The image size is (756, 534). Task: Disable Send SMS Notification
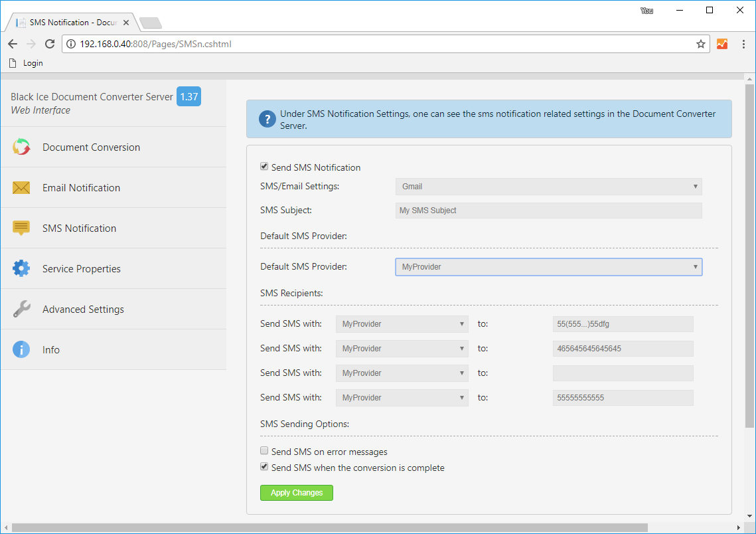tap(264, 166)
